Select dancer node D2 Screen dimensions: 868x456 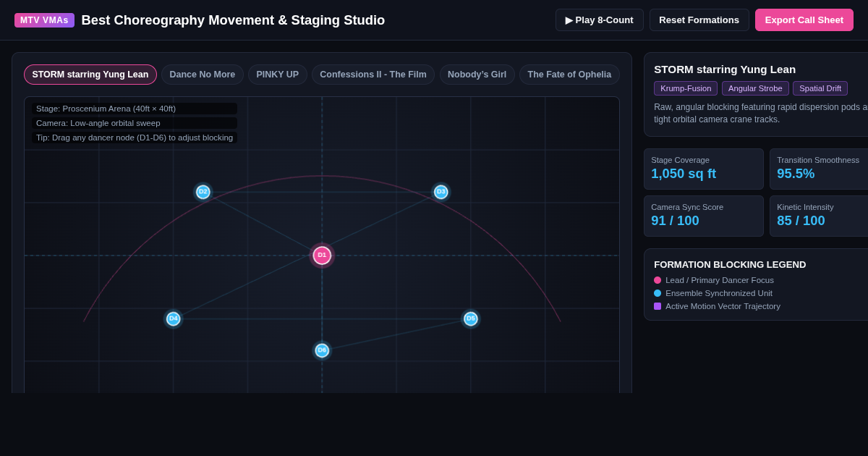pos(203,192)
